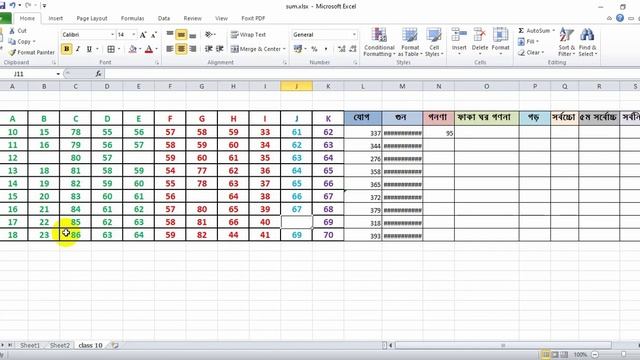This screenshot has height=360, width=640.
Task: Open Format cells menu in Cells group
Action: (500, 42)
